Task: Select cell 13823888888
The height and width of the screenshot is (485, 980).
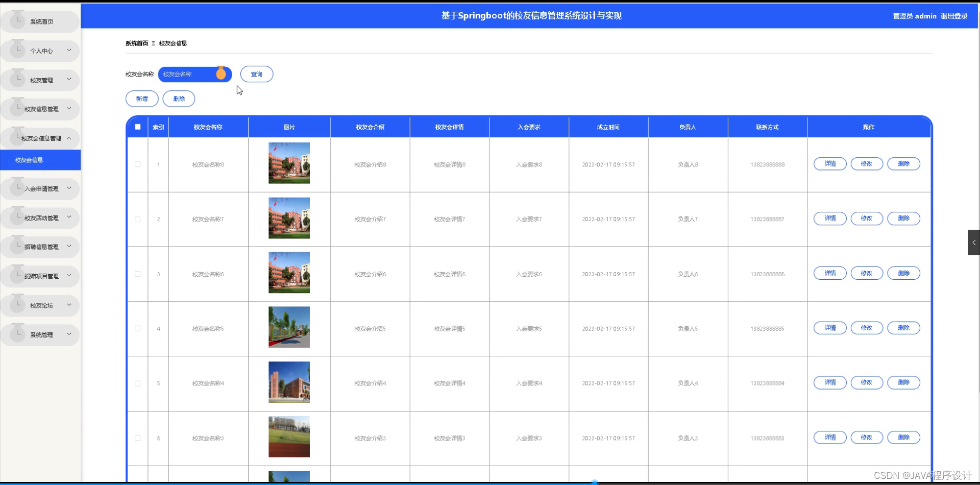Action: 767,164
